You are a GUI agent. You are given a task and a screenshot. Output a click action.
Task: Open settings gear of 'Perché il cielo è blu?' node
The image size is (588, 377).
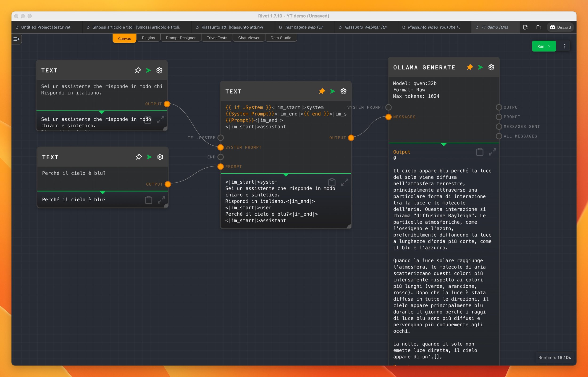[x=160, y=157]
